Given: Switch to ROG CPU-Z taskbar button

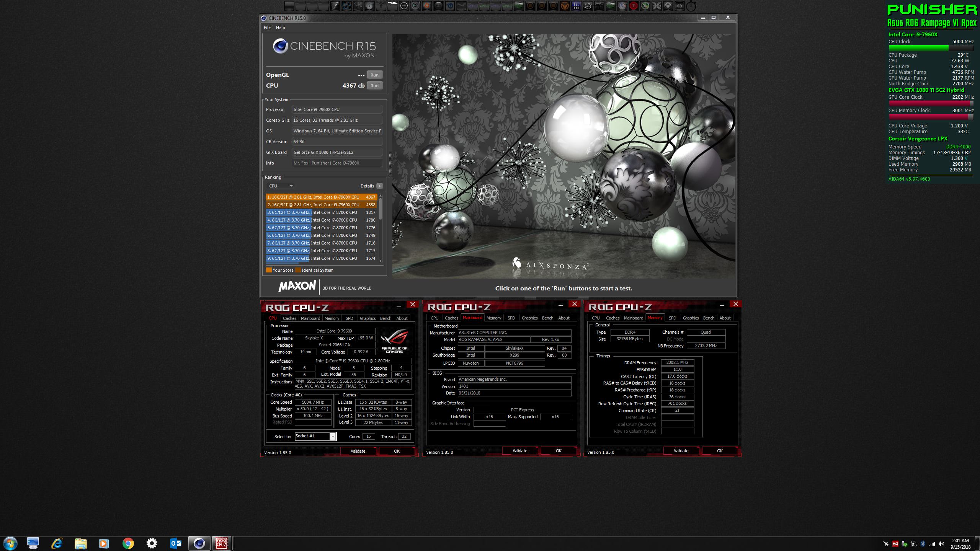Looking at the screenshot, I should [x=222, y=543].
